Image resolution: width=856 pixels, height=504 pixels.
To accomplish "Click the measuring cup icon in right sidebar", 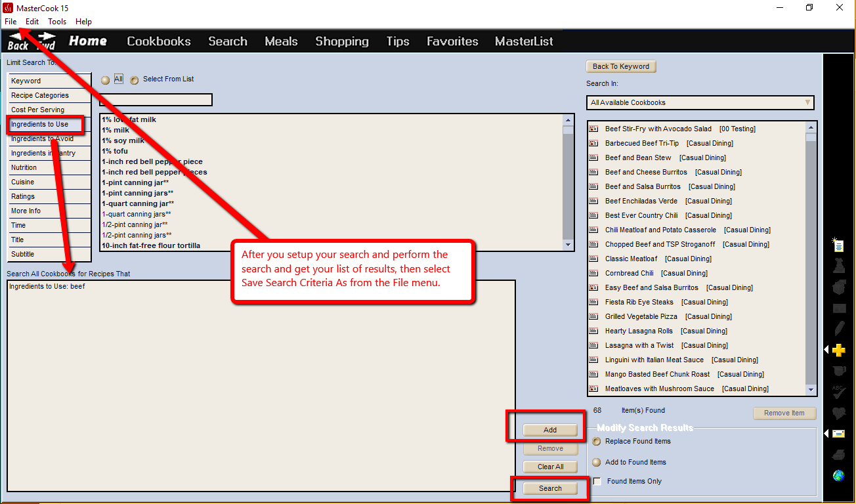I will tap(838, 371).
